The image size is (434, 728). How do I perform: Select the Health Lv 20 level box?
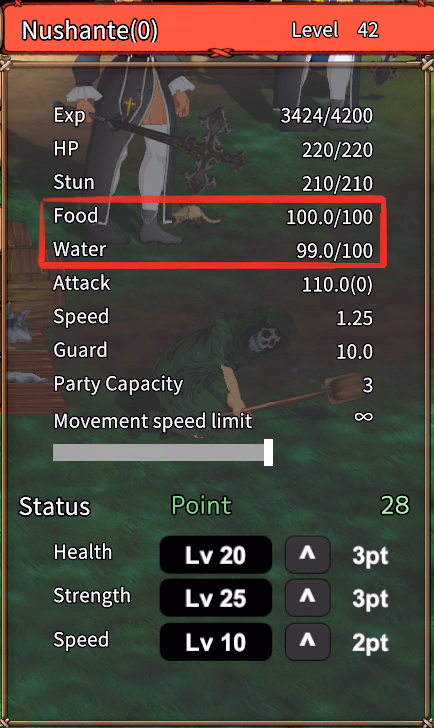[216, 555]
